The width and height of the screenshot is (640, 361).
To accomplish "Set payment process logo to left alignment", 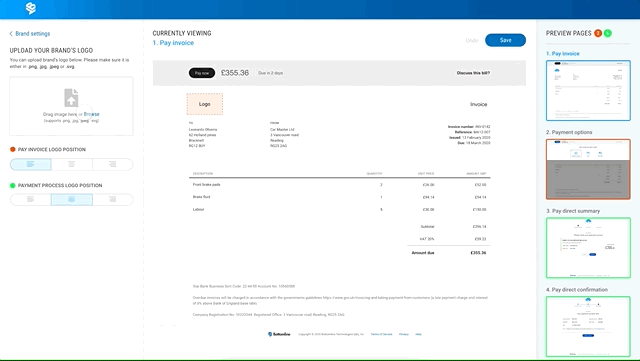I will tap(31, 199).
